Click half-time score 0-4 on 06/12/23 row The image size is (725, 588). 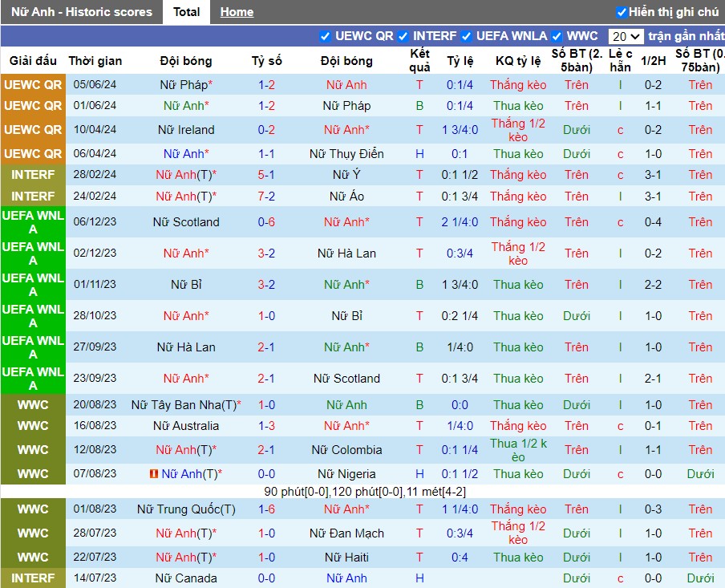click(x=653, y=222)
